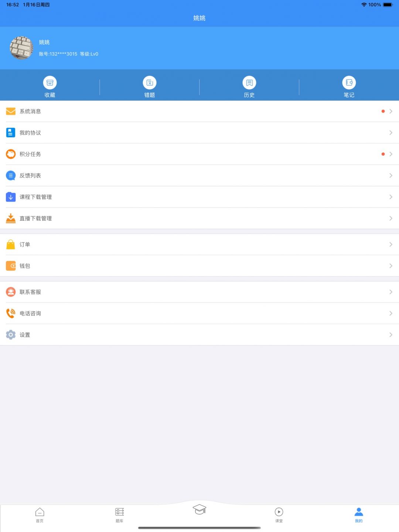Open the 笔记 notes icon
Screen dimensions: 399x532
(349, 83)
